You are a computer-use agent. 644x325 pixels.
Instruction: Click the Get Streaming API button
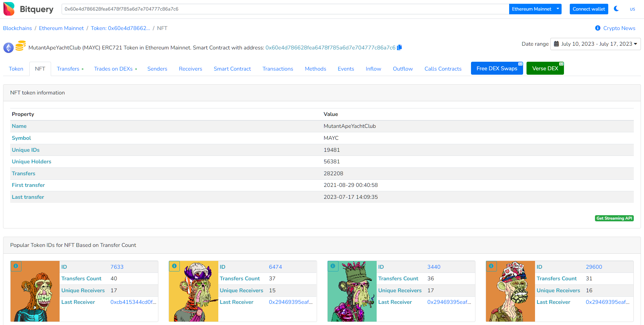pos(614,218)
